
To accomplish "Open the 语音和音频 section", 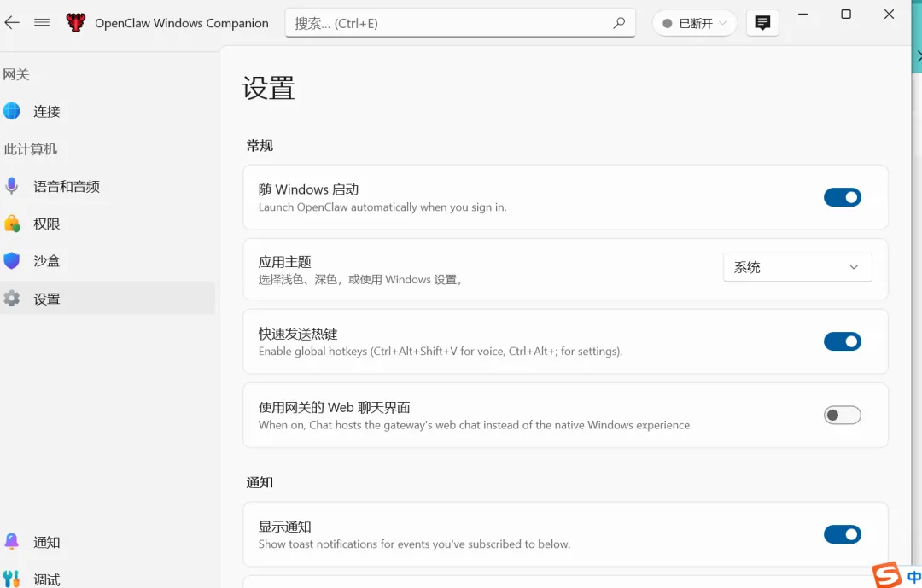I will [x=108, y=186].
